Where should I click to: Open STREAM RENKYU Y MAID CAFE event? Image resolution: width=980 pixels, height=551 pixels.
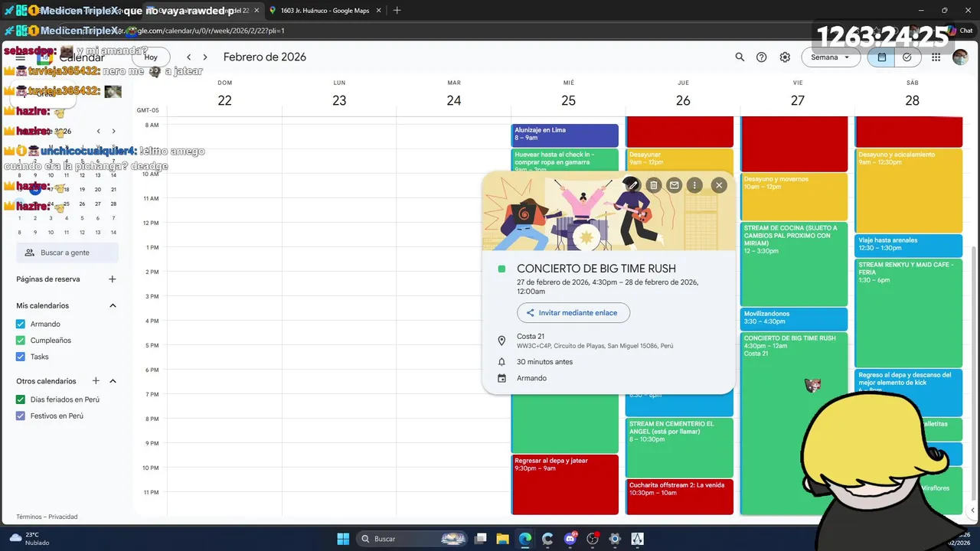909,312
